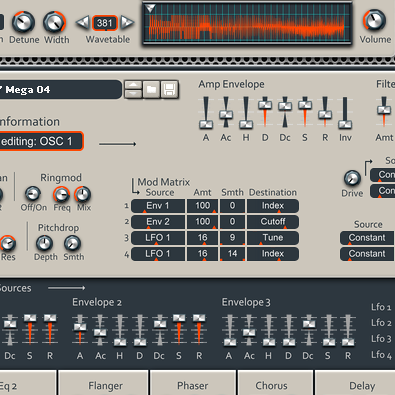395x395 pixels.
Task: Click Envelope 3 Dc slider
Action: (309, 330)
